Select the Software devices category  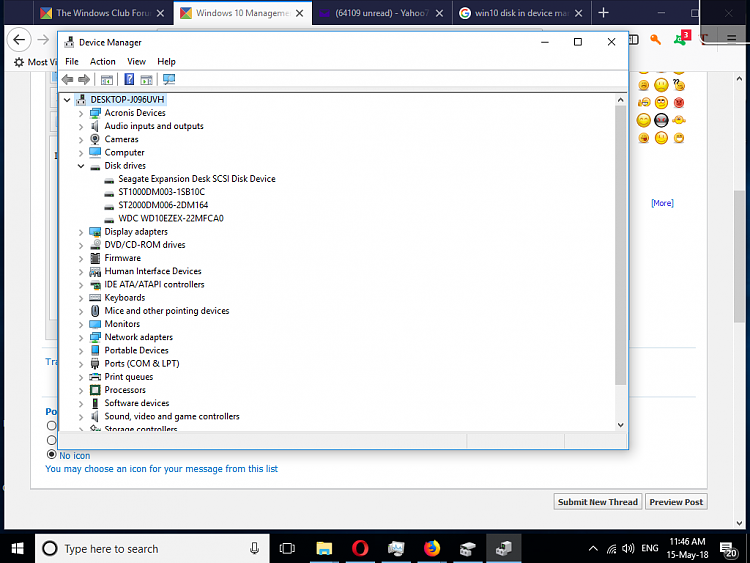click(137, 403)
